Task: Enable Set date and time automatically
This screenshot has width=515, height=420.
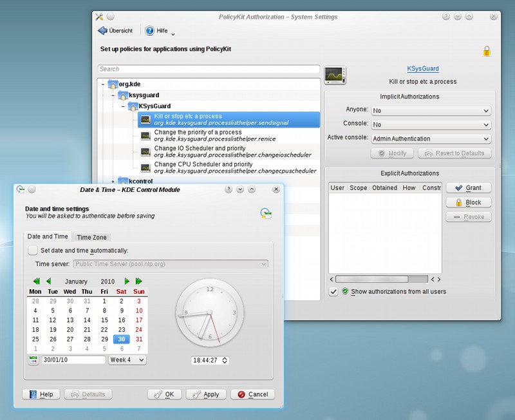Action: (33, 251)
